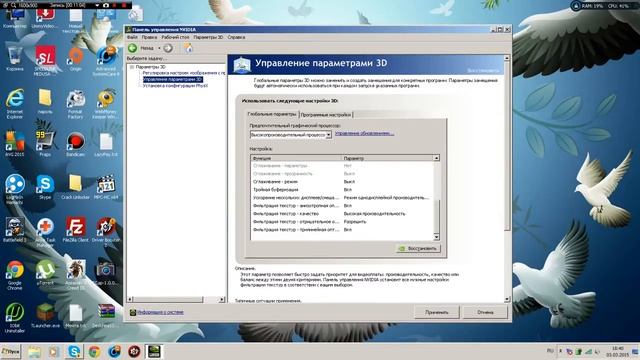This screenshot has height=360, width=640.
Task: Open the uTorrent desktop icon
Action: click(45, 273)
